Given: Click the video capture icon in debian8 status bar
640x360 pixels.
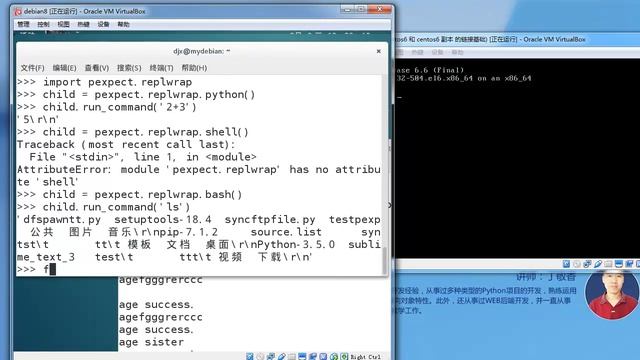Looking at the screenshot, I should (x=313, y=356).
